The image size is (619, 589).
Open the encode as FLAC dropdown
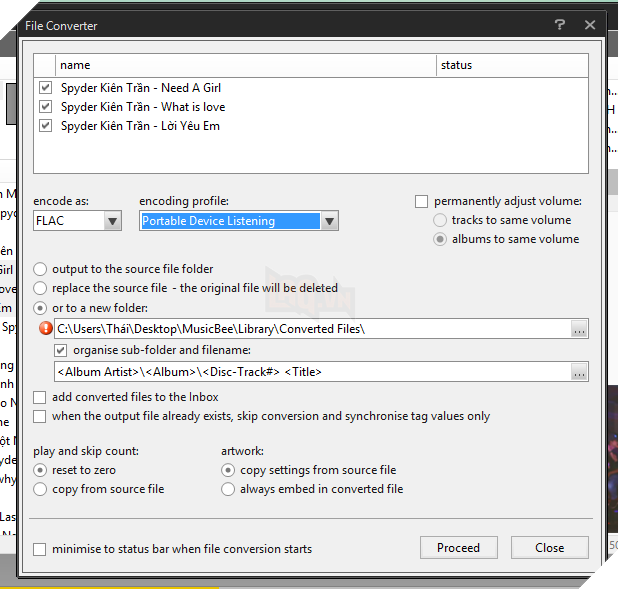(x=112, y=221)
